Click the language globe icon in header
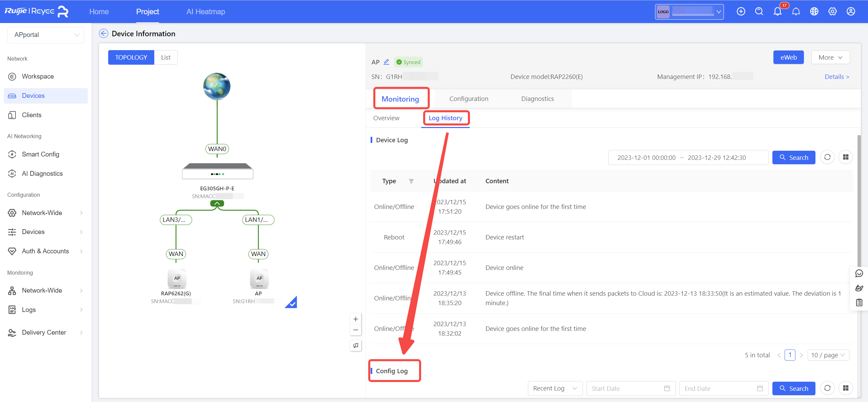This screenshot has width=868, height=402. [814, 12]
